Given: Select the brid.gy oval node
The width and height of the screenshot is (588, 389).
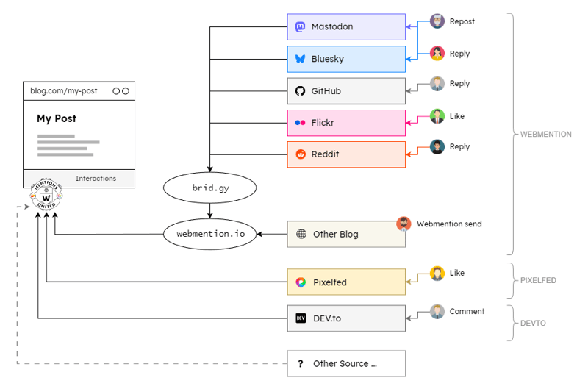Looking at the screenshot, I should (211, 188).
